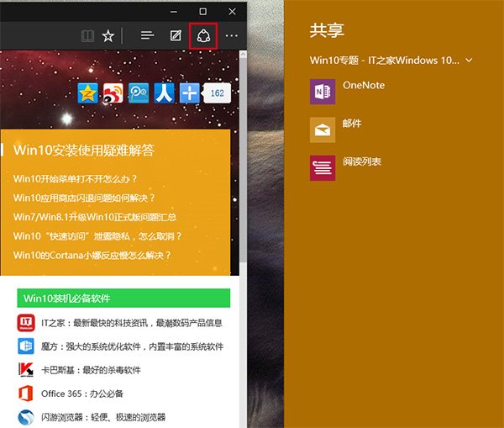Open link about 快速访问 privacy leak

97,236
